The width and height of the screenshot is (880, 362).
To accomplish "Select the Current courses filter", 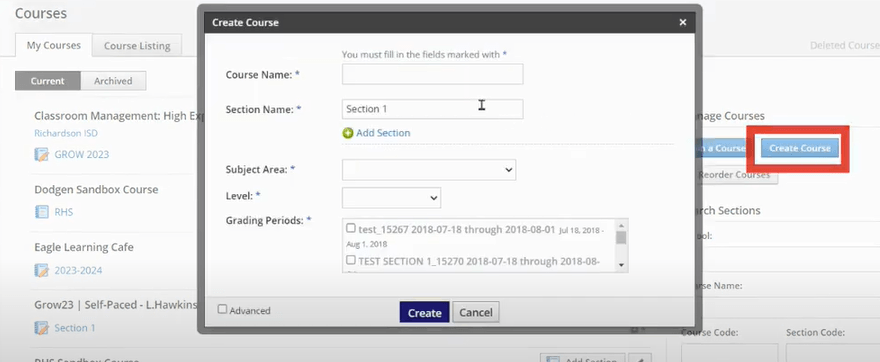I will click(48, 81).
